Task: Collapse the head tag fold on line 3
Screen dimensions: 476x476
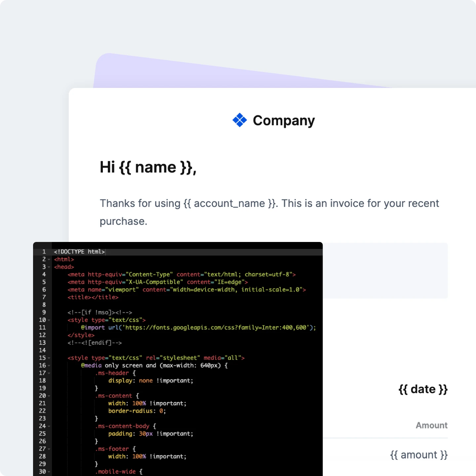Action: coord(49,267)
